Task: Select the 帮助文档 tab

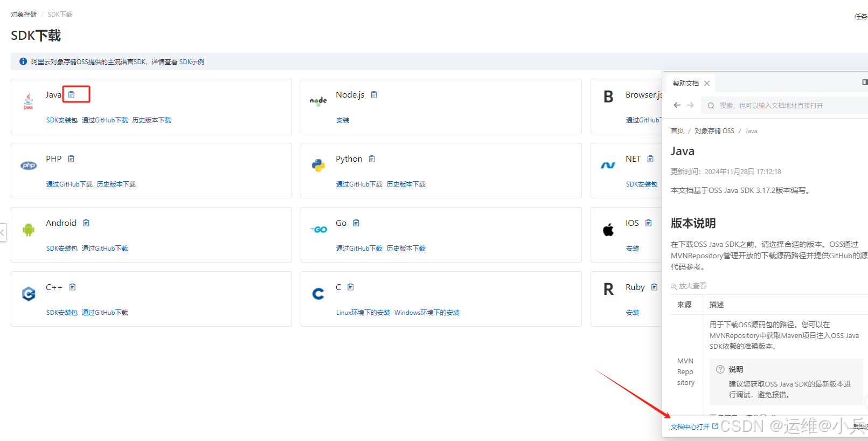Action: point(685,83)
